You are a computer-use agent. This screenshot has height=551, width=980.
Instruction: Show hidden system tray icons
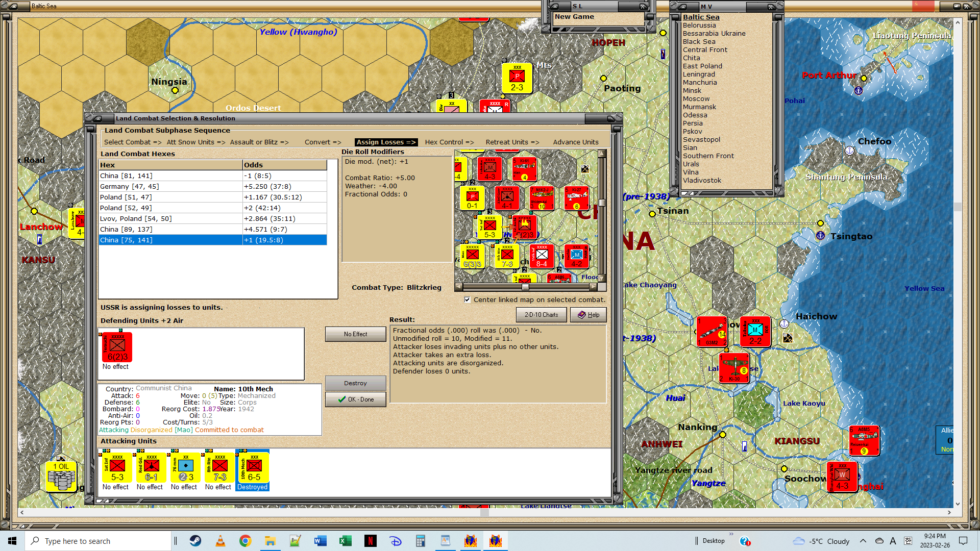point(863,541)
